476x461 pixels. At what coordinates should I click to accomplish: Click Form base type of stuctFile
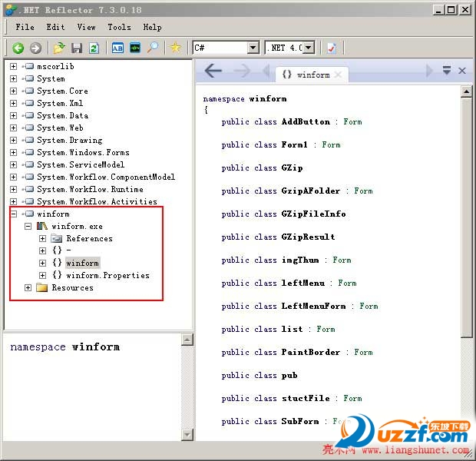[x=352, y=398]
